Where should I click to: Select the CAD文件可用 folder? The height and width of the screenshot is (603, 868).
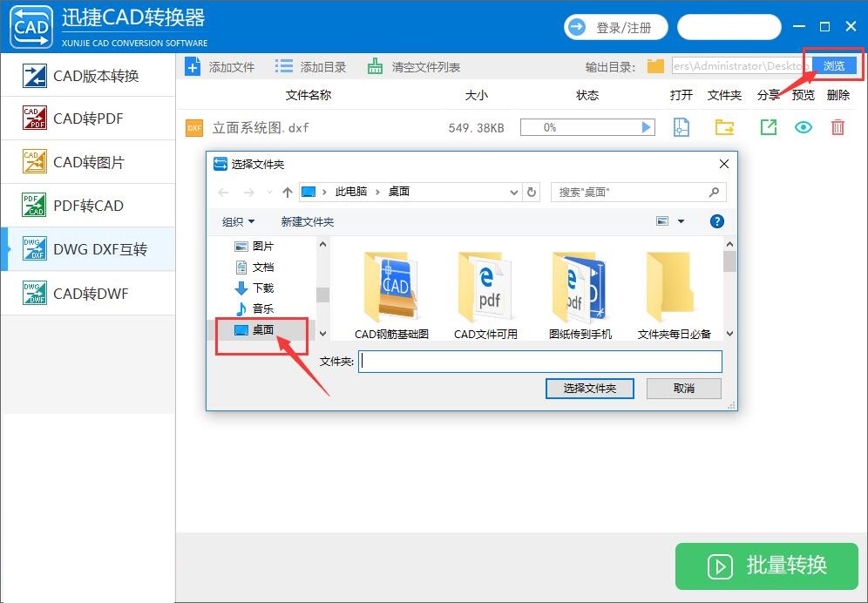(485, 295)
